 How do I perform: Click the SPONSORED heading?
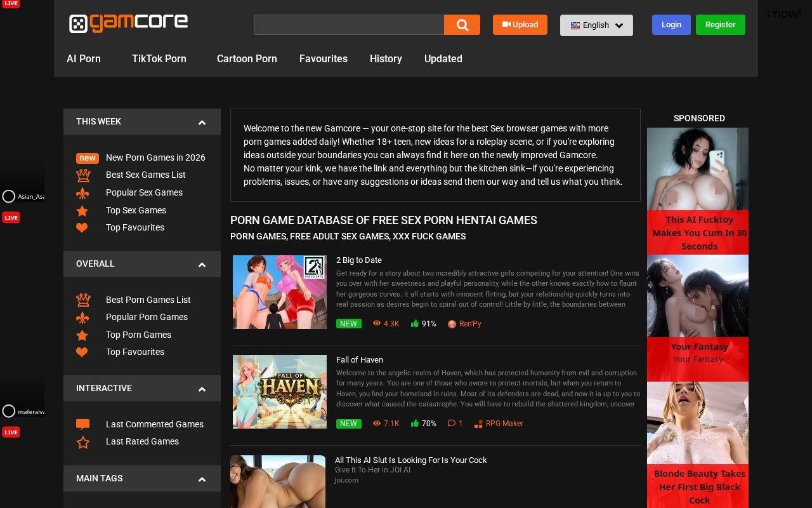coord(699,118)
